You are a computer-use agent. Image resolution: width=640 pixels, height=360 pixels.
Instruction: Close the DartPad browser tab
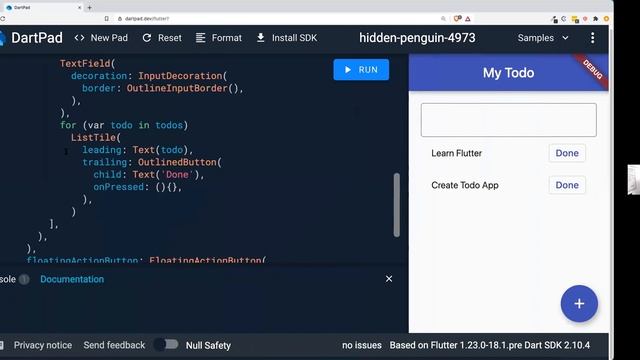pos(80,7)
